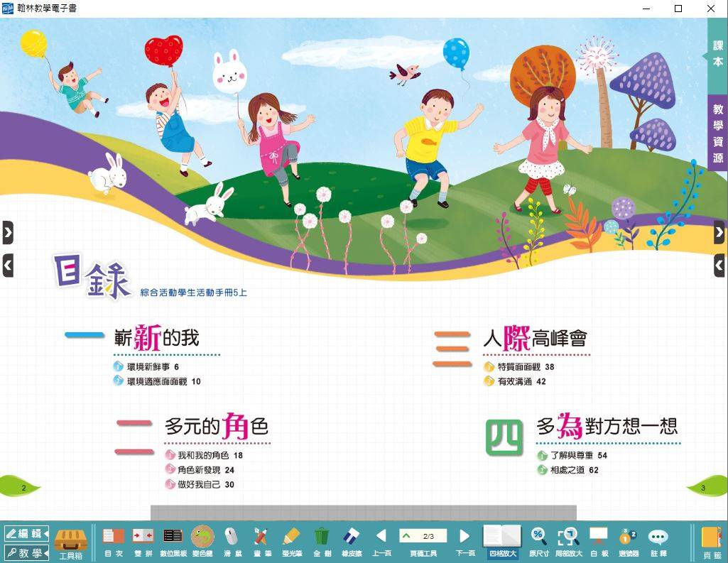Click subtitle 綜合活動學生活動手冊5上
728x563 pixels.
click(x=194, y=293)
